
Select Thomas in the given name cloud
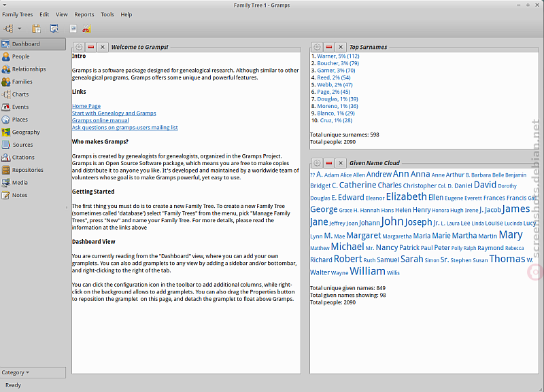[x=507, y=259]
